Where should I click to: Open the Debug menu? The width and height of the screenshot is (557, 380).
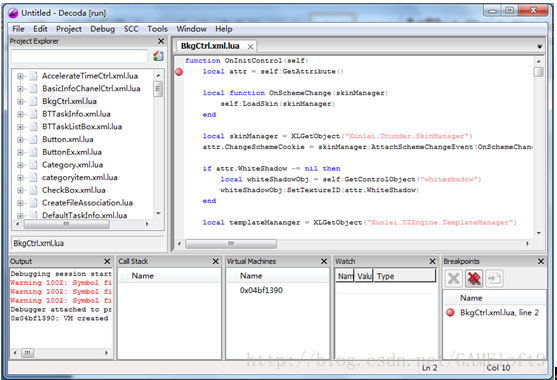(x=102, y=29)
